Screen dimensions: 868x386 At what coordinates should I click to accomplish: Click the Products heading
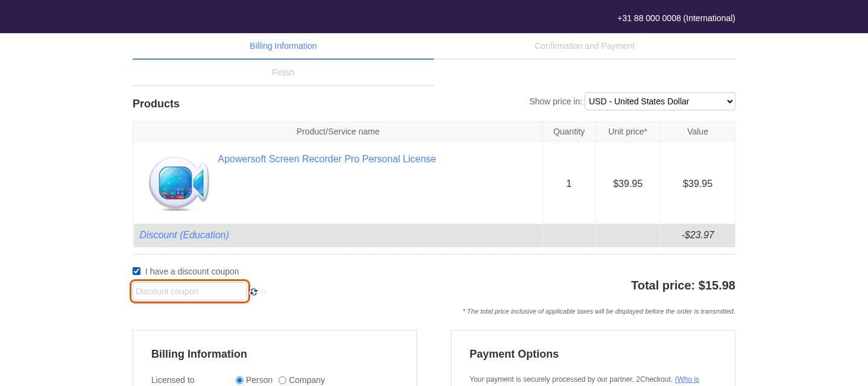[x=156, y=104]
